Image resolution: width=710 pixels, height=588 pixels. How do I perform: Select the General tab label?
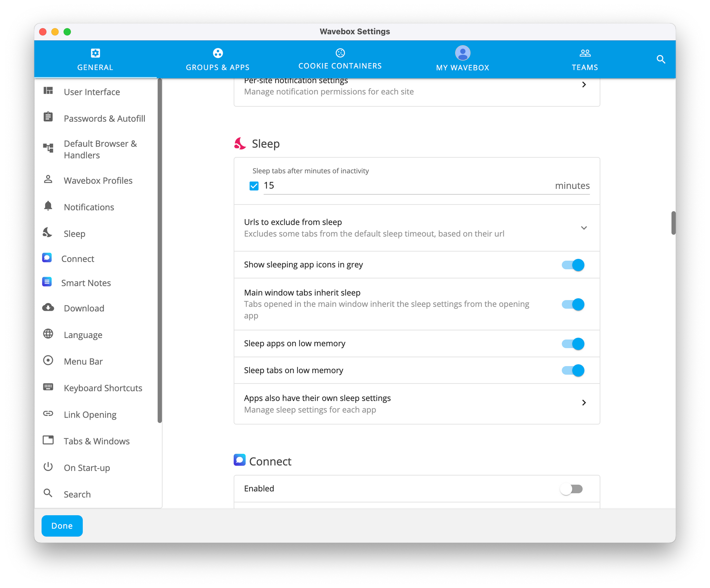95,67
